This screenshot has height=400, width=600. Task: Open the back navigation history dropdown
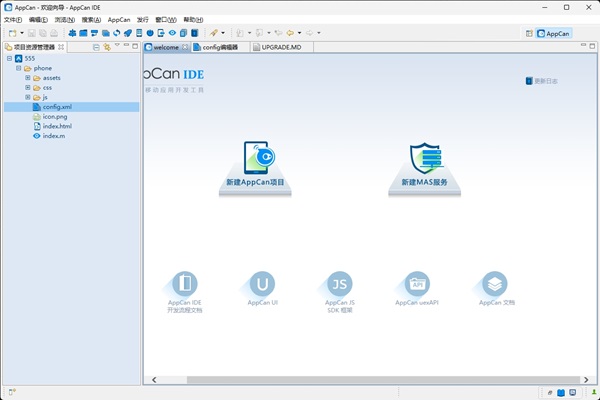pyautogui.click(x=299, y=33)
